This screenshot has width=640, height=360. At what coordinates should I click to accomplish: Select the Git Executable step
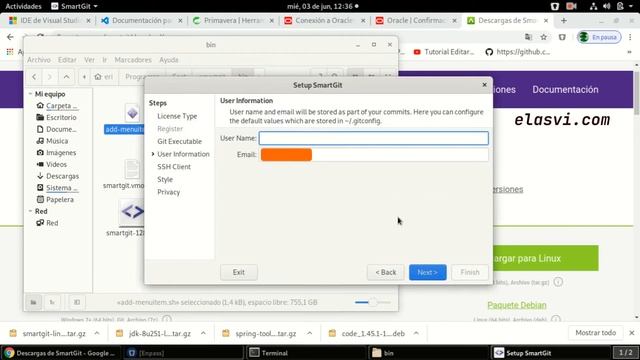180,142
